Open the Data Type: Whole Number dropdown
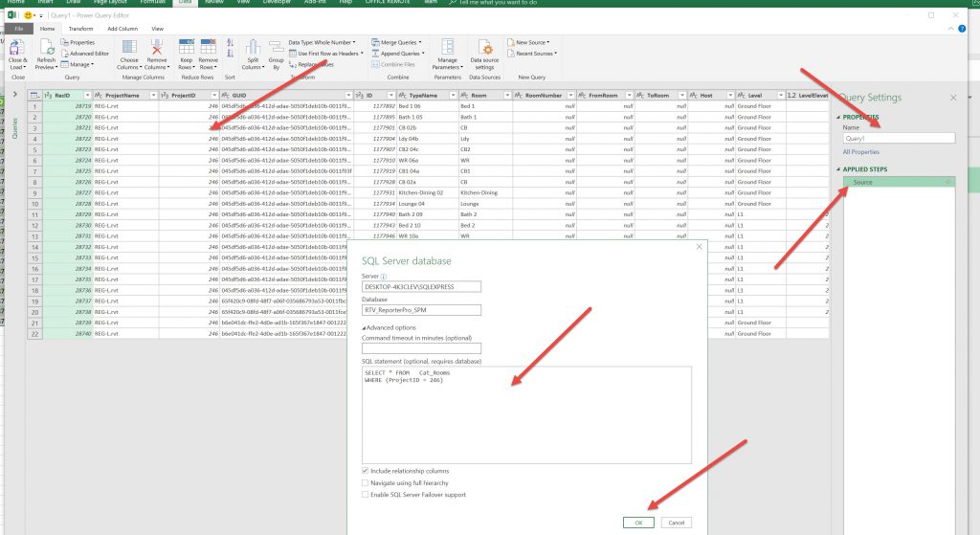This screenshot has width=980, height=535. (x=323, y=42)
